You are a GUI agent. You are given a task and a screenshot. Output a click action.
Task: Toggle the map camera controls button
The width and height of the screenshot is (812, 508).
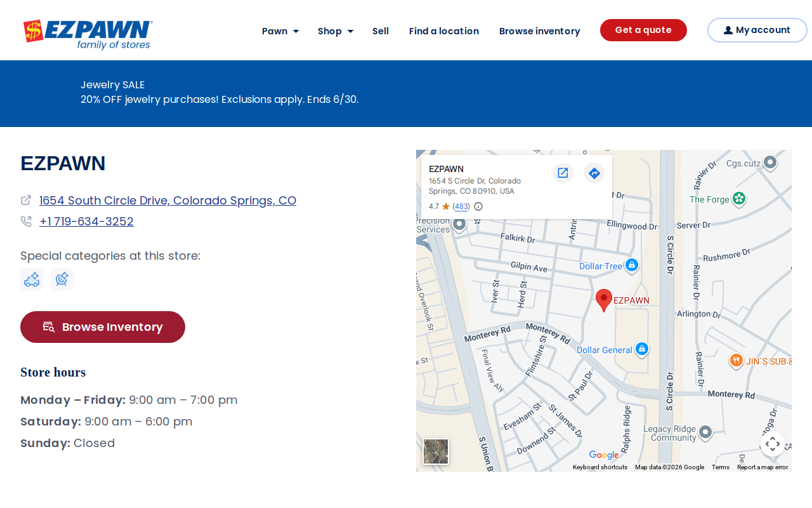coord(772,444)
